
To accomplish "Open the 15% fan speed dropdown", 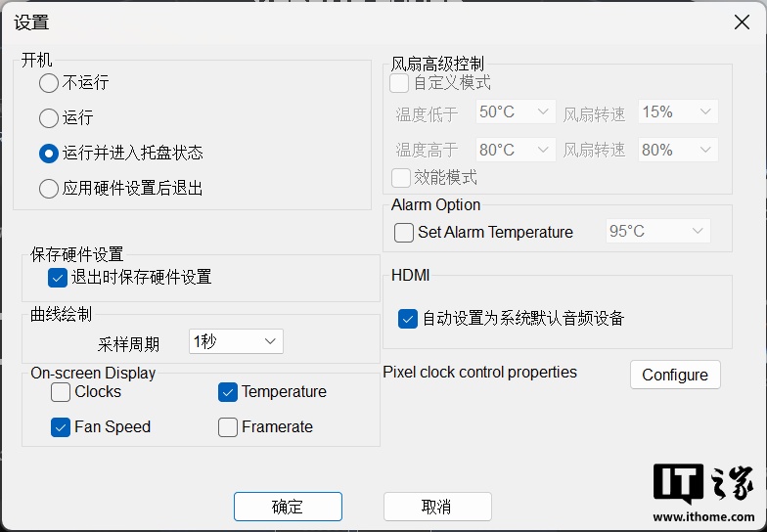I will (678, 112).
